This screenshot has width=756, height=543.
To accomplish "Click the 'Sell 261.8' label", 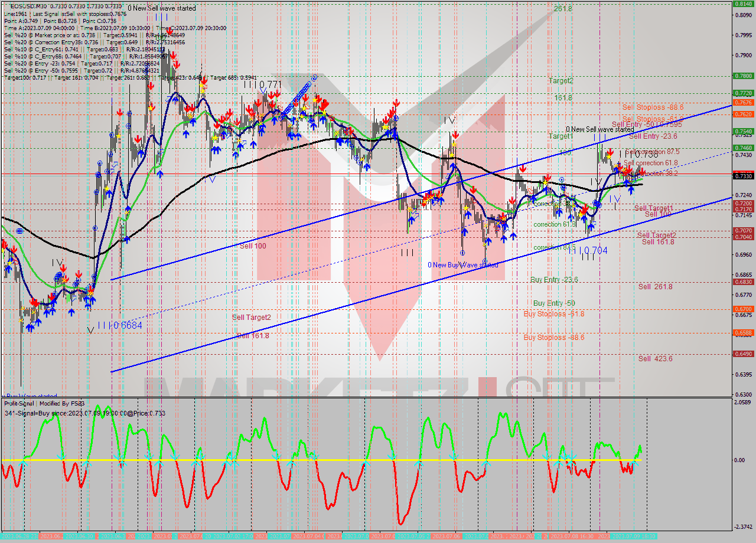I will coord(655,286).
